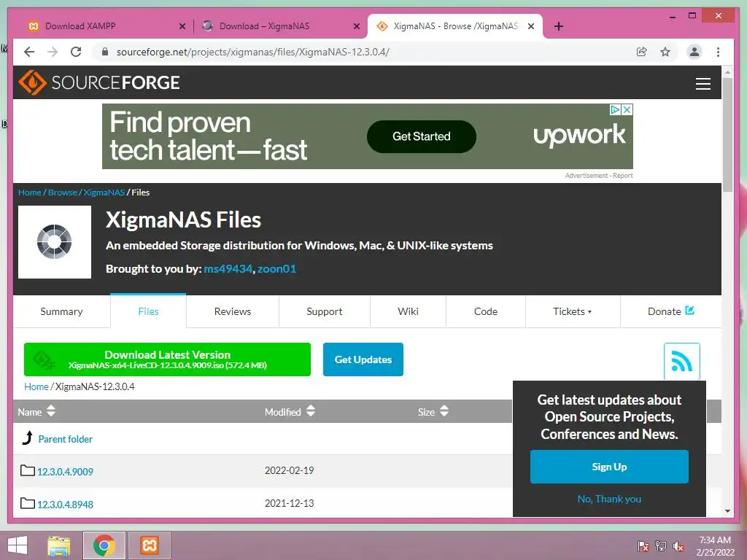Screen dimensions: 747x560
Task: Click the external link icon beside Donate
Action: (689, 311)
